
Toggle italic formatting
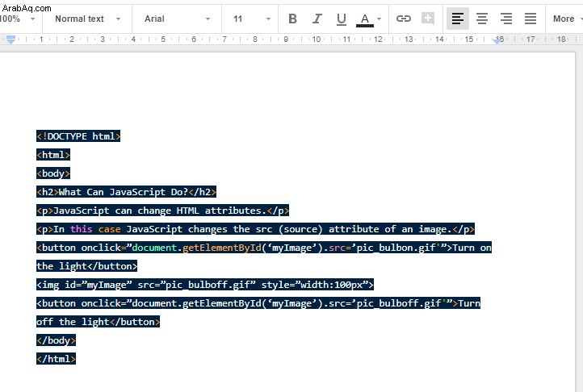point(317,19)
